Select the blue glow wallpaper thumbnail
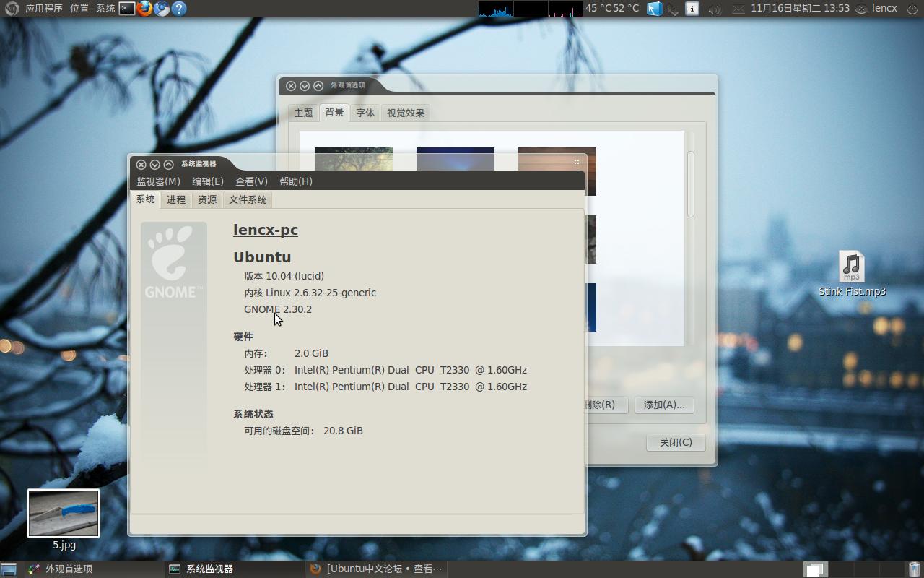 (456, 159)
